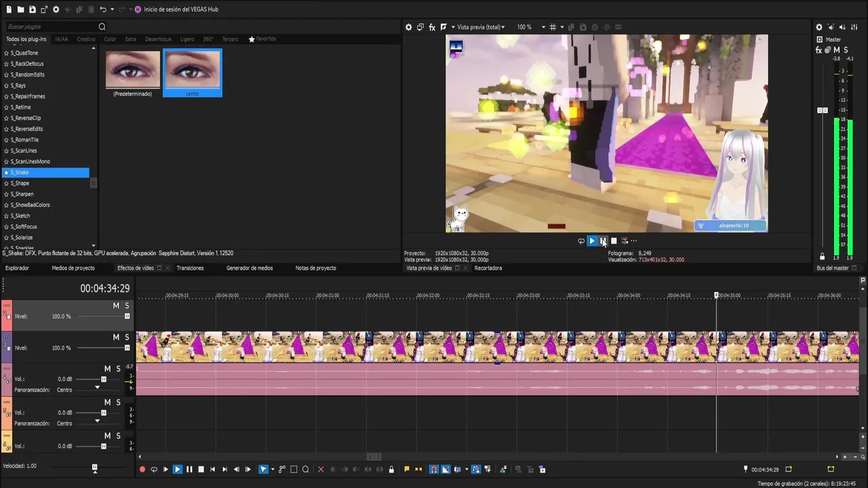
Task: Open the Explorador tab
Action: 18,268
